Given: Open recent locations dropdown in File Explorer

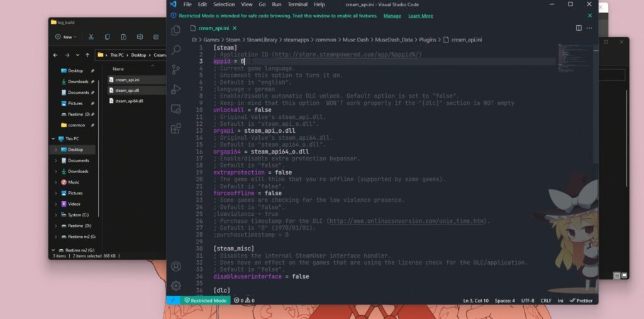Looking at the screenshot, I should [x=77, y=55].
